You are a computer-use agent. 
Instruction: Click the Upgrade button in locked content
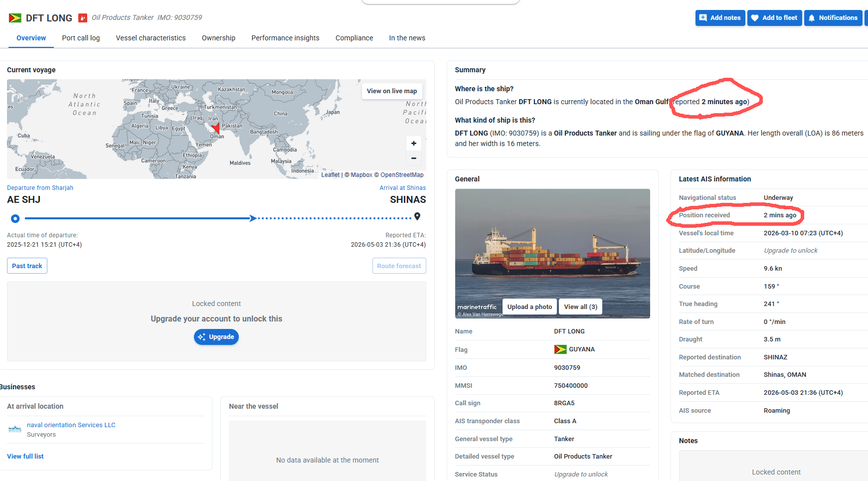[216, 337]
